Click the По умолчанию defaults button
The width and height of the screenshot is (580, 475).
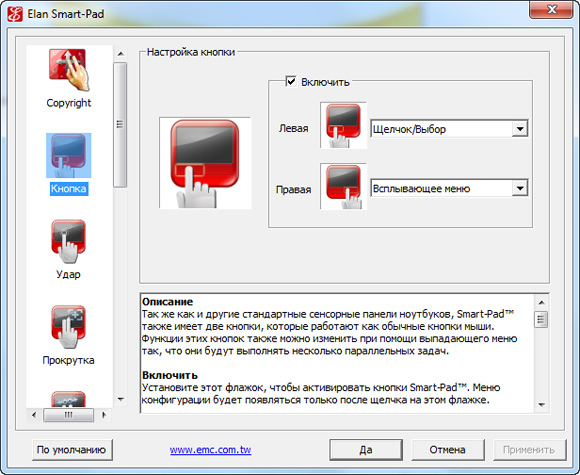click(72, 450)
